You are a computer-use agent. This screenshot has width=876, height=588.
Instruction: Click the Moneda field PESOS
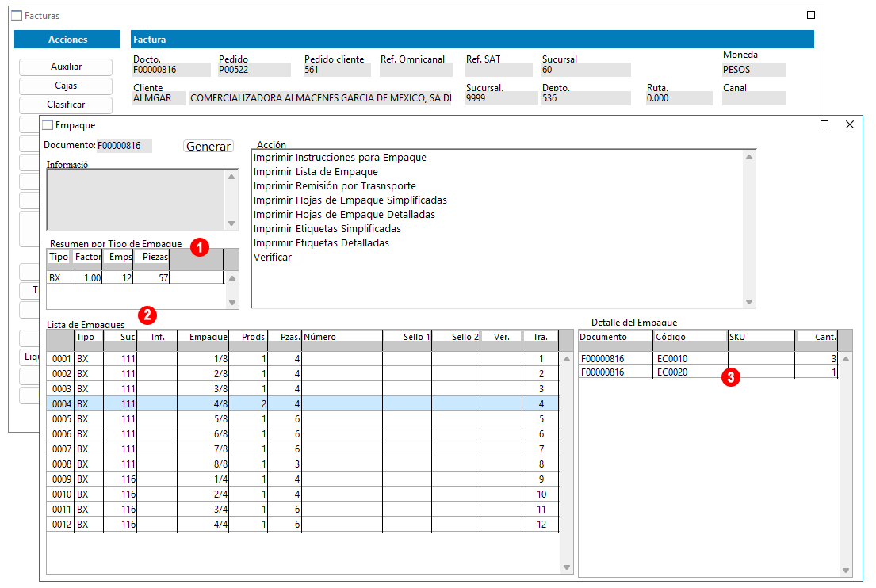[x=754, y=70]
